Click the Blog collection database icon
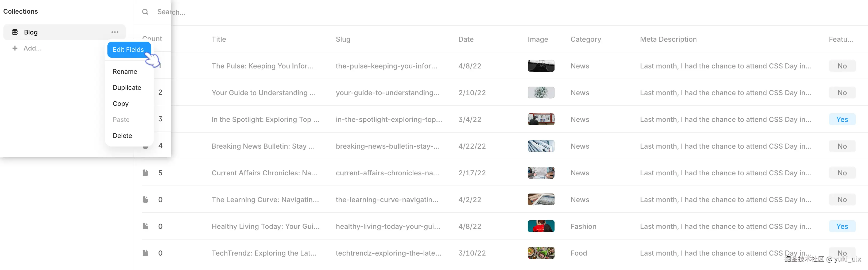The height and width of the screenshot is (270, 868). [x=15, y=32]
